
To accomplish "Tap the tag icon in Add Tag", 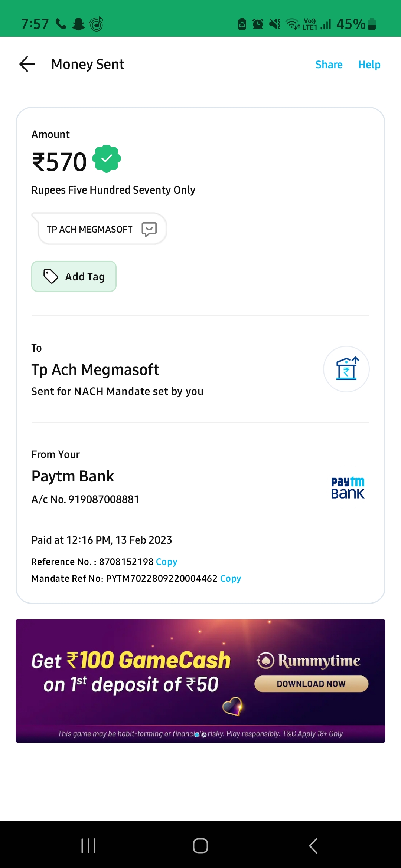I will pyautogui.click(x=51, y=276).
